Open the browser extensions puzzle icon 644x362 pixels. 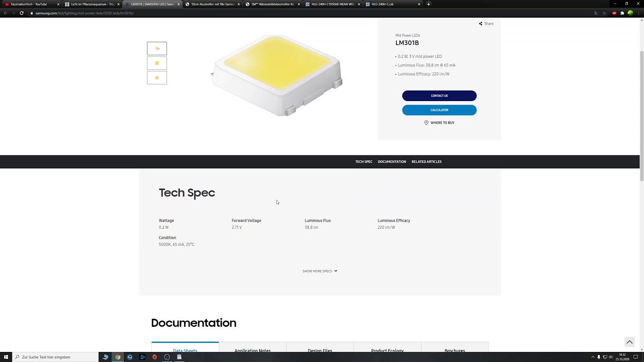(x=622, y=13)
